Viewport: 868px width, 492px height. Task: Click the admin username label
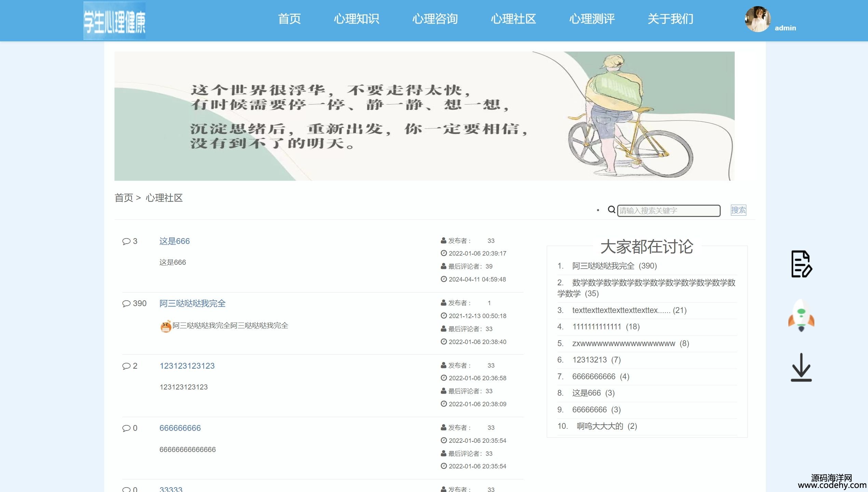[x=785, y=28]
